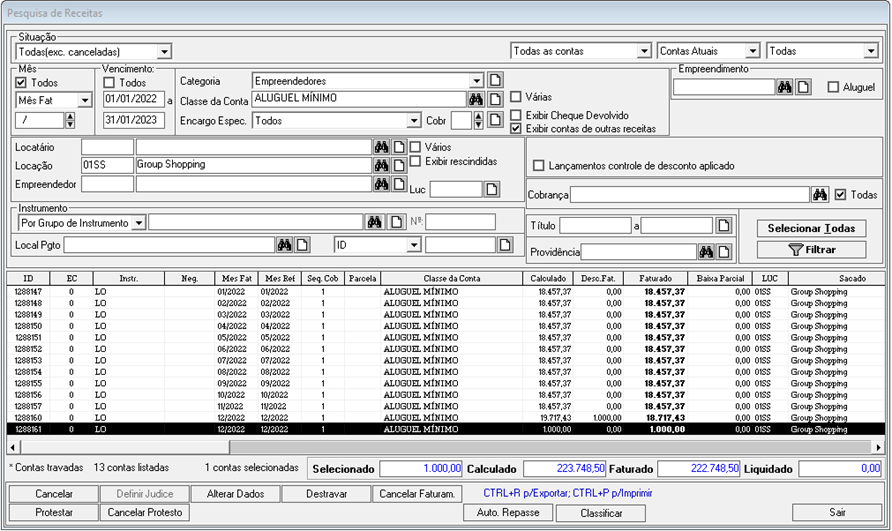Open Locação binoculars search

click(x=381, y=165)
